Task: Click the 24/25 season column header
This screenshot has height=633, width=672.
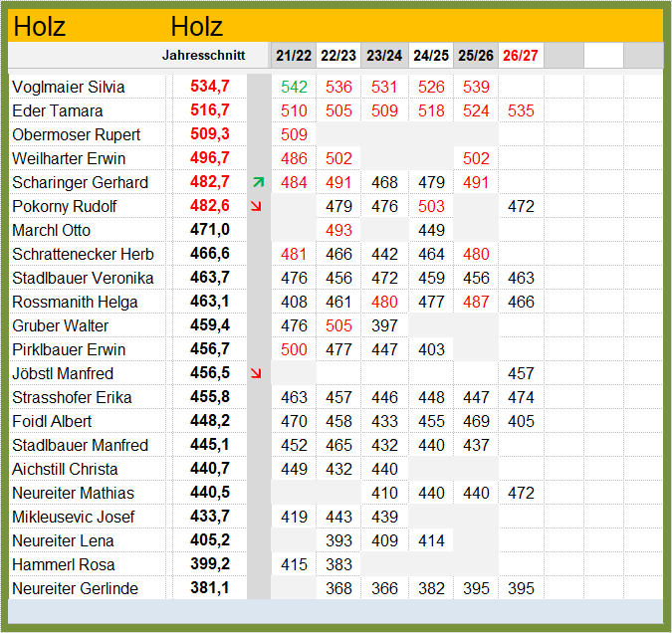Action: pyautogui.click(x=431, y=56)
